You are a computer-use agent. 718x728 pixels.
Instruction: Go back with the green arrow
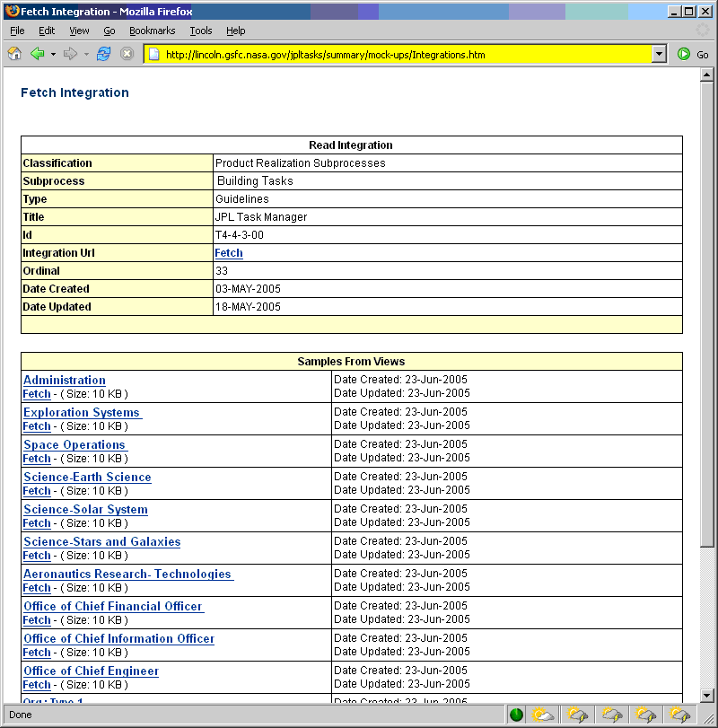click(38, 54)
